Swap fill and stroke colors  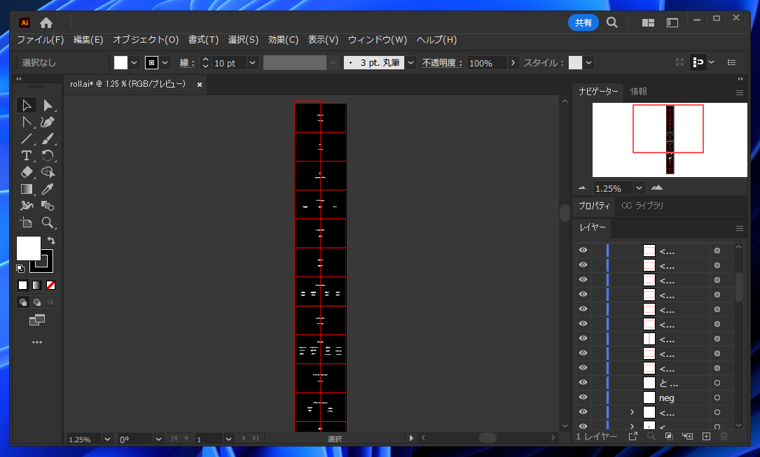[51, 240]
